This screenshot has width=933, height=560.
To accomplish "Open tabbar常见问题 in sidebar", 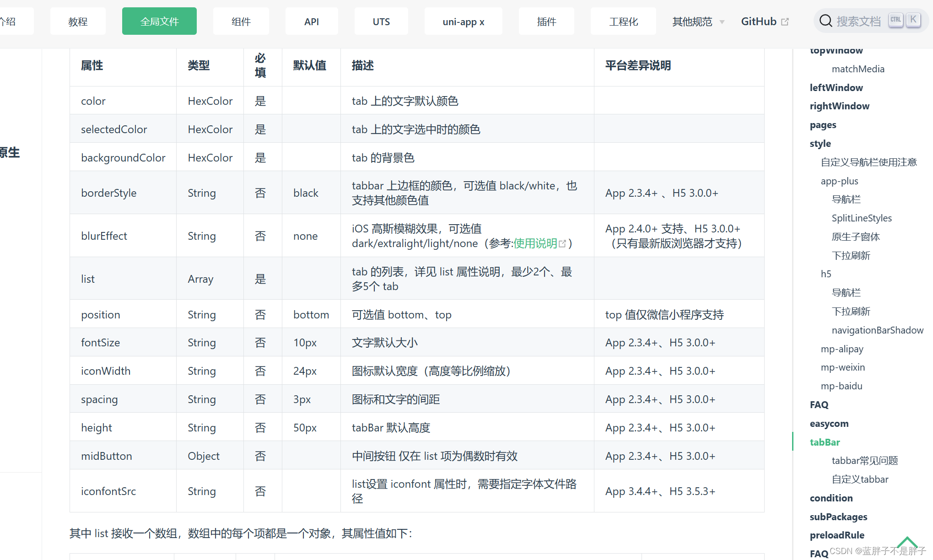I will point(865,461).
